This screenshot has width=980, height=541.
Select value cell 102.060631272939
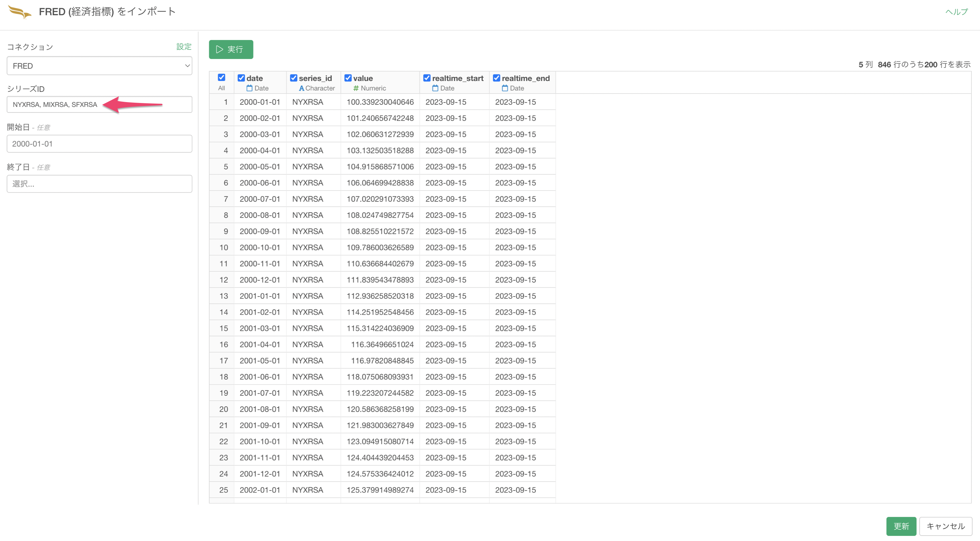(380, 134)
